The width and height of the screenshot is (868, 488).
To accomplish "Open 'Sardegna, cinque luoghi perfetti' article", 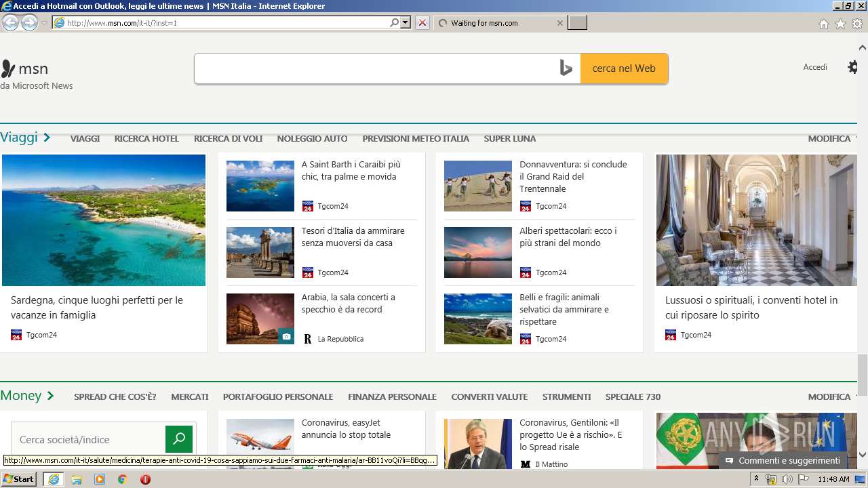I will pyautogui.click(x=97, y=308).
